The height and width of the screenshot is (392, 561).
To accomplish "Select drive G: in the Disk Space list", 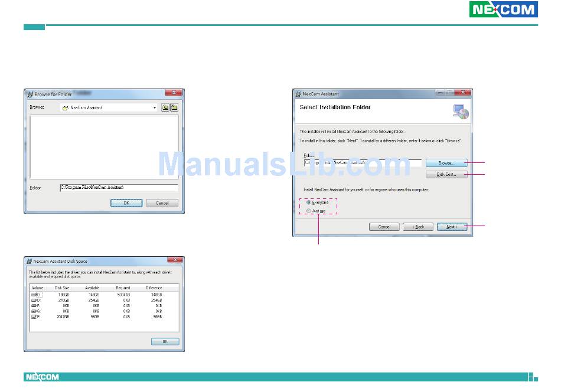I will (x=36, y=311).
